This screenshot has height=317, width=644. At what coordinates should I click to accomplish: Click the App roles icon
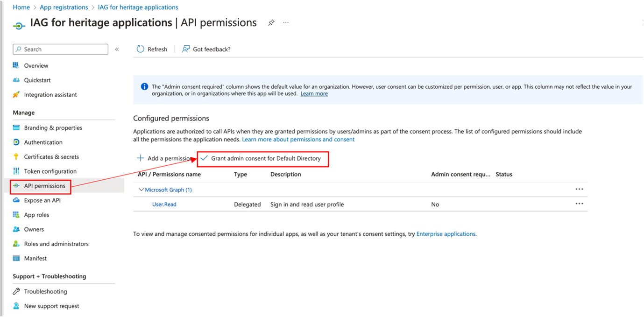click(16, 215)
